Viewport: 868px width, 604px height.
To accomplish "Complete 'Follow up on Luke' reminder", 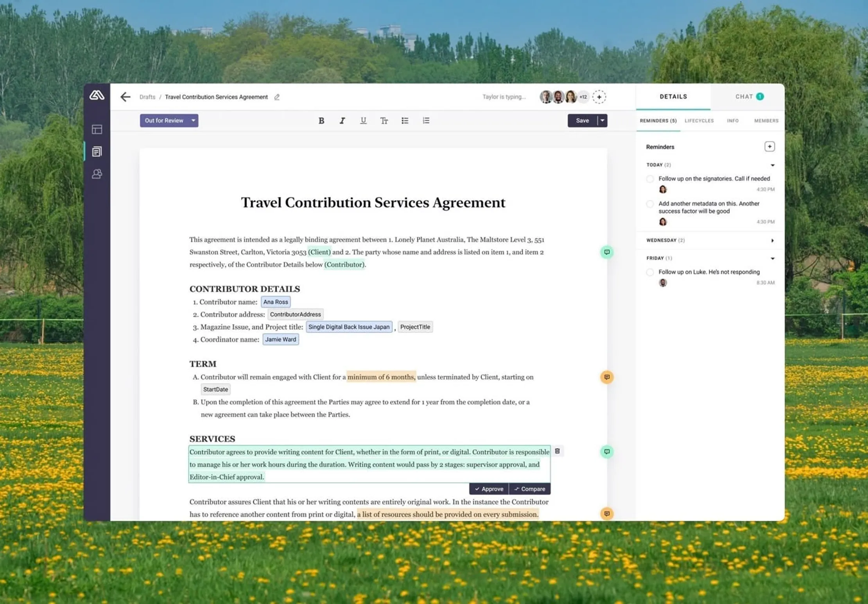I will pos(650,272).
